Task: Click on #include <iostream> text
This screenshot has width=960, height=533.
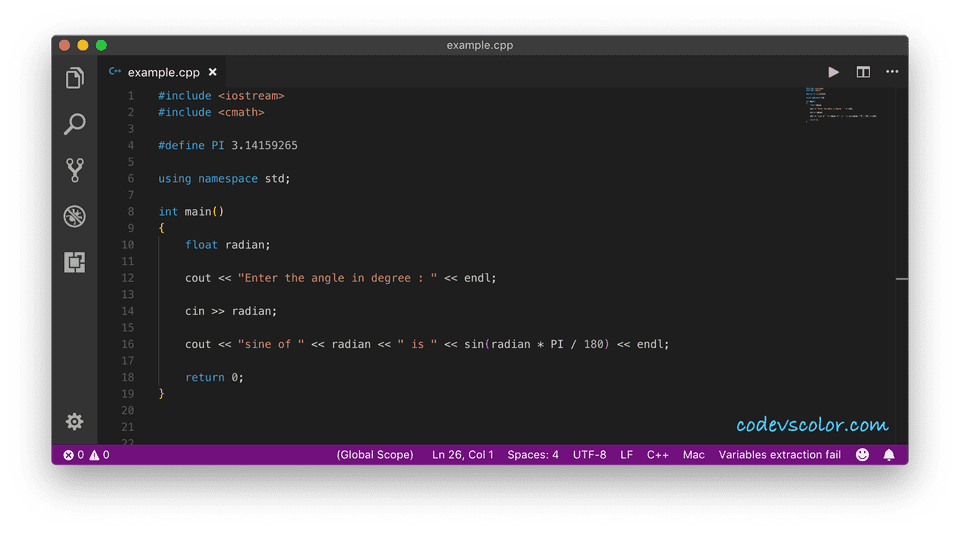Action: [x=221, y=95]
